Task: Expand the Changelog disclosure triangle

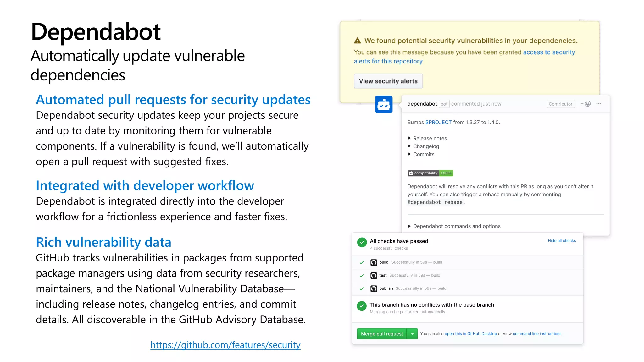Action: click(409, 146)
